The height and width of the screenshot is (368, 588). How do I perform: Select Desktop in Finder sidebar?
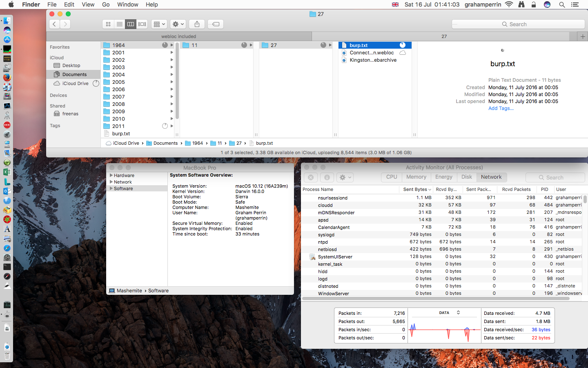pyautogui.click(x=71, y=65)
